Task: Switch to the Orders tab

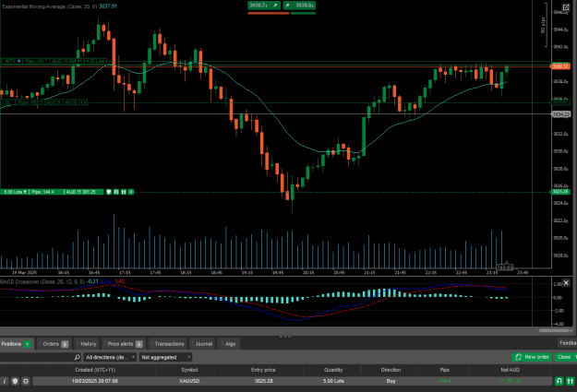Action: pyautogui.click(x=54, y=344)
